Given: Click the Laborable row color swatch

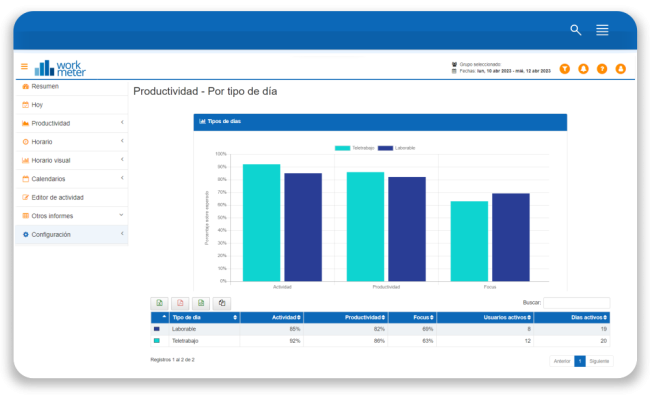Looking at the screenshot, I should 157,329.
